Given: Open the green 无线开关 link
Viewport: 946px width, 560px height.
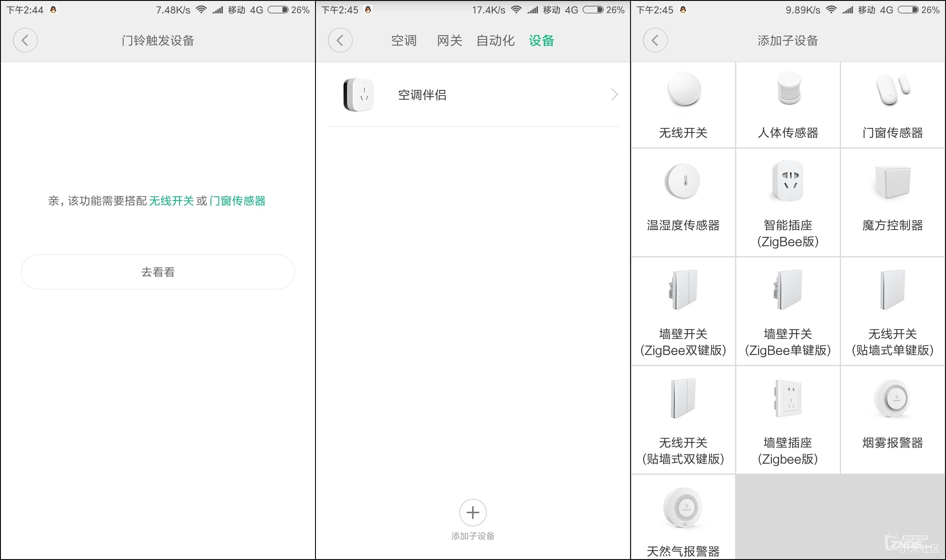Looking at the screenshot, I should (171, 201).
